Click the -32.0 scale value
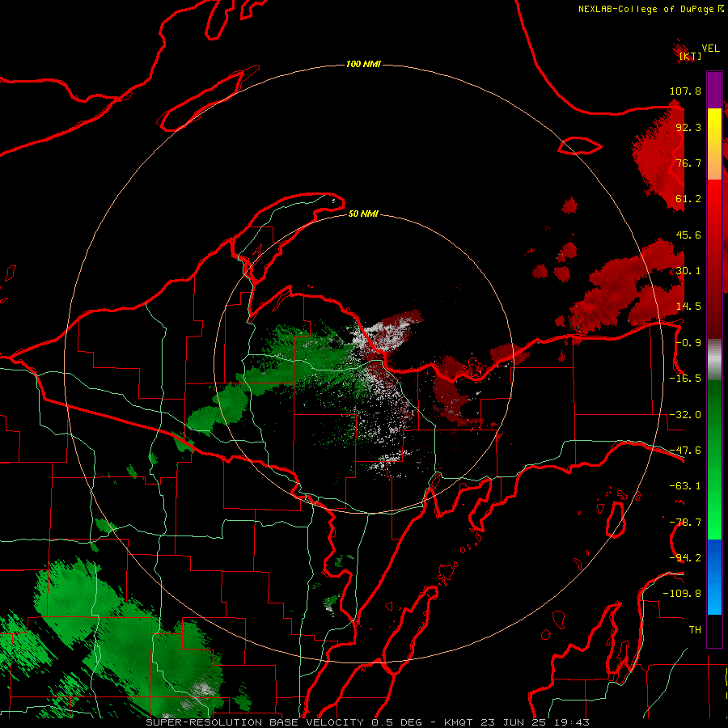 (685, 415)
